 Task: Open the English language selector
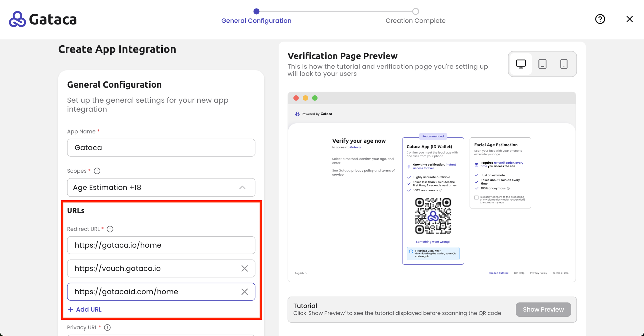[301, 273]
